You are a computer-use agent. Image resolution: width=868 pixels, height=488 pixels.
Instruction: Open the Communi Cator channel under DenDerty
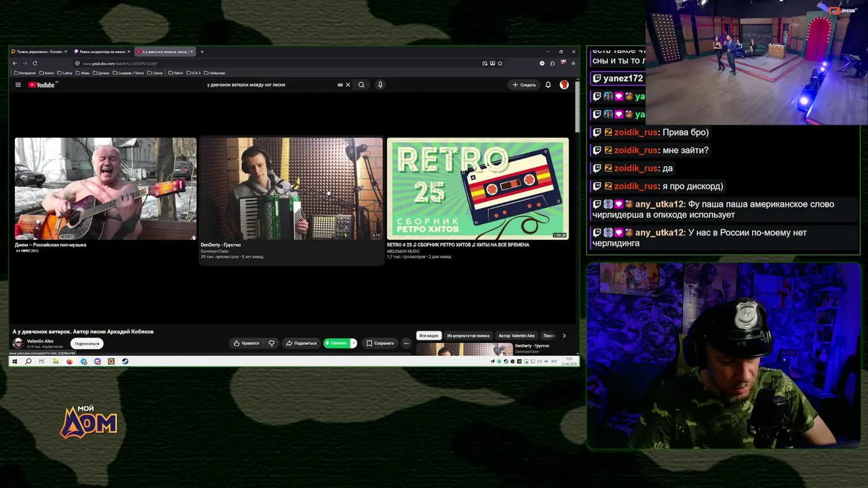215,251
